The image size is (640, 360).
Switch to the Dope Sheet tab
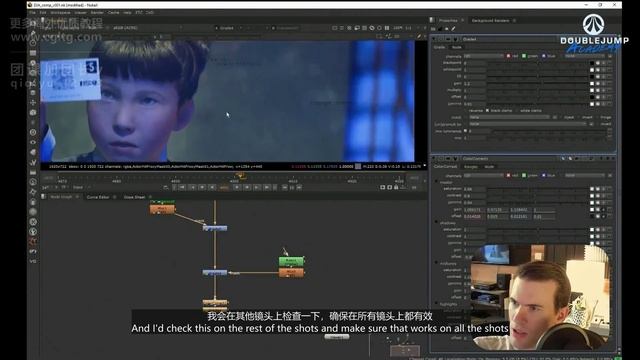pos(134,197)
